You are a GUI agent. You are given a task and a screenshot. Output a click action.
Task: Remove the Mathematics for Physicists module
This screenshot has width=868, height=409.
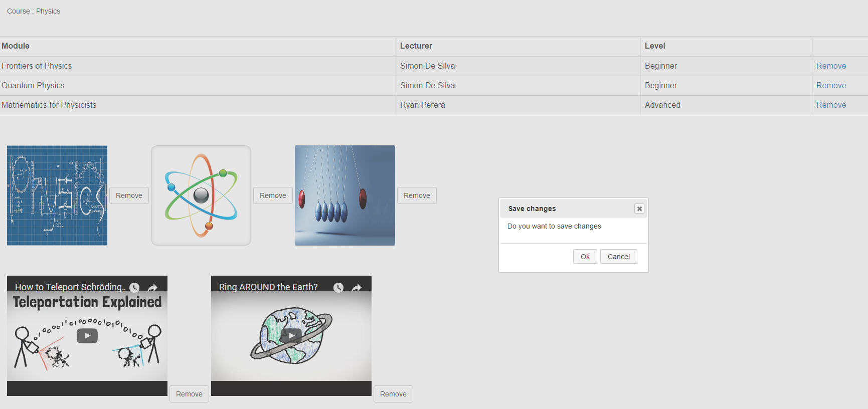[x=831, y=105]
